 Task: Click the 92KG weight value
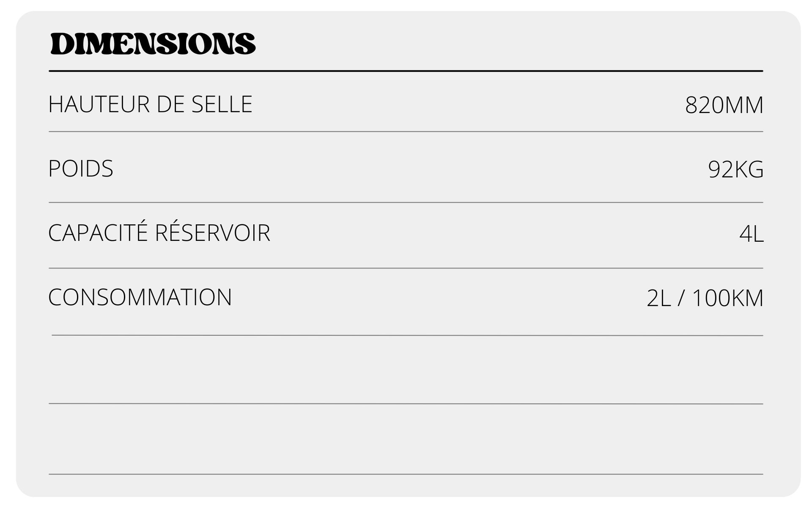click(x=735, y=170)
